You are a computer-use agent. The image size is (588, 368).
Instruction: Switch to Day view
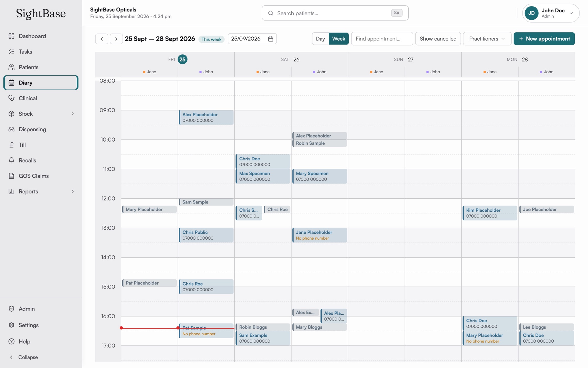(x=320, y=39)
